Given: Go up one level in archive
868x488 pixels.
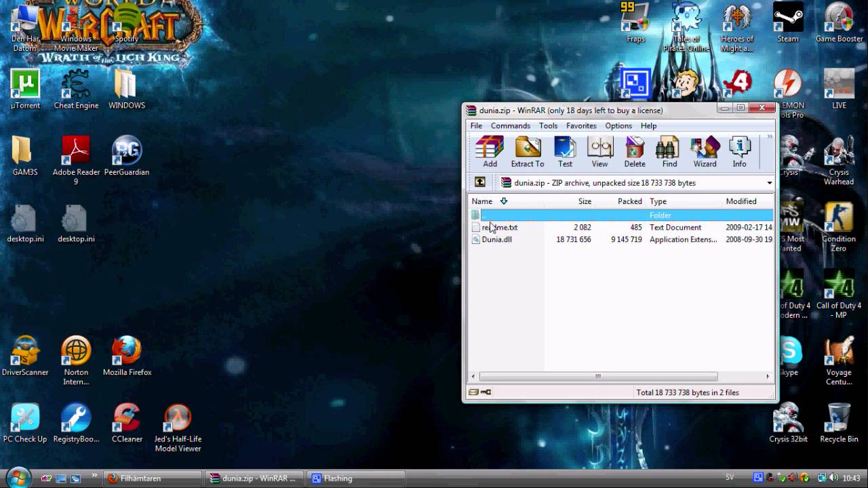Looking at the screenshot, I should click(x=480, y=182).
